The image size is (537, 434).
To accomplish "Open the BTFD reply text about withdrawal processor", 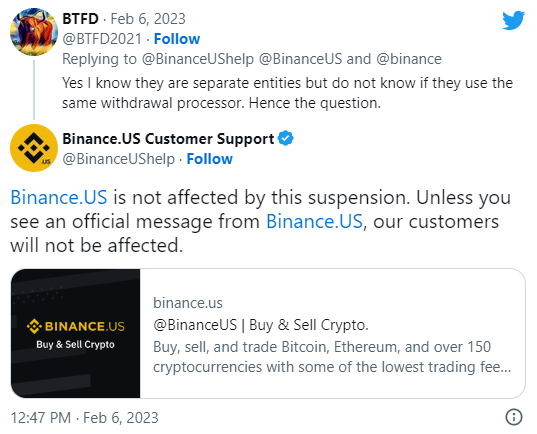I will click(x=287, y=93).
